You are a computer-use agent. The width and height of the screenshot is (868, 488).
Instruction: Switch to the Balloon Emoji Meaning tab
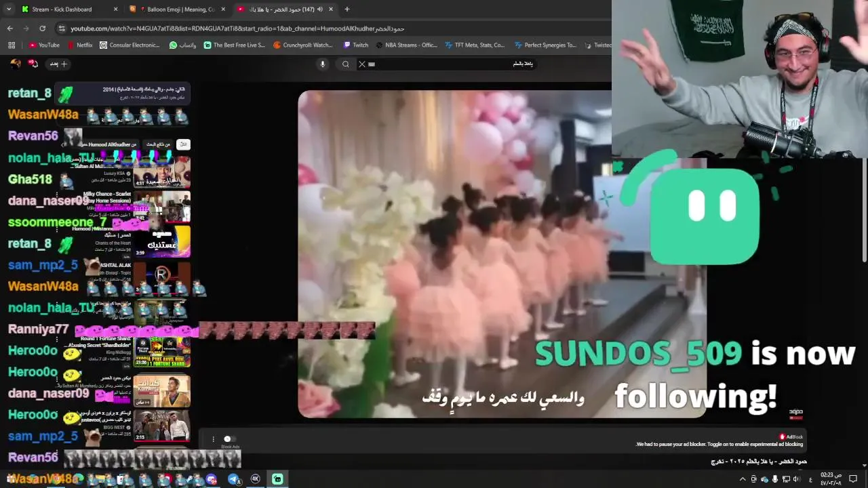(x=176, y=9)
